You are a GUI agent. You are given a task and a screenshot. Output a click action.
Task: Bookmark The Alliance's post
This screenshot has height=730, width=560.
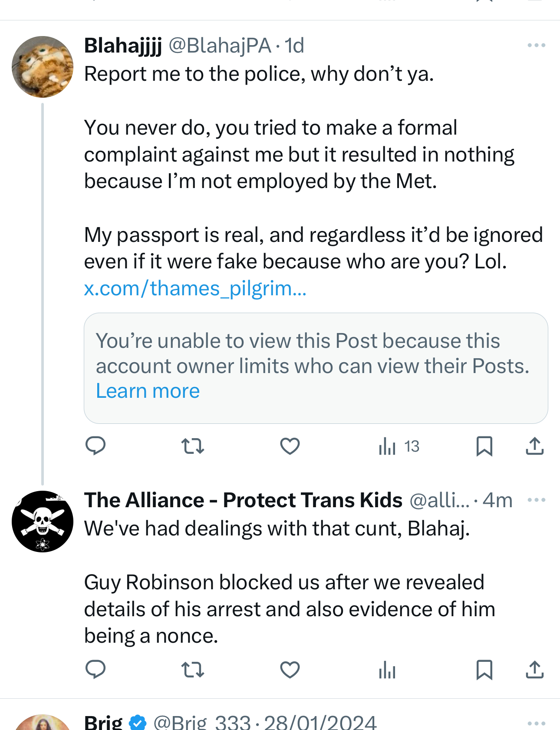484,670
